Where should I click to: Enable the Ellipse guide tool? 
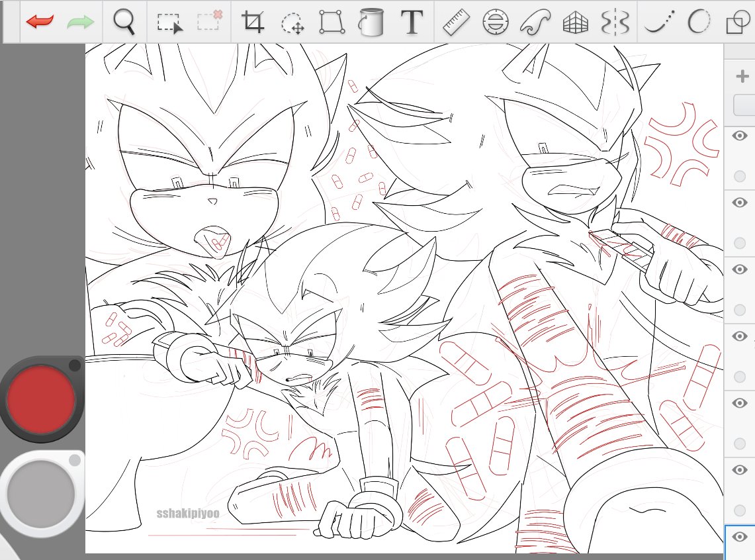[496, 22]
